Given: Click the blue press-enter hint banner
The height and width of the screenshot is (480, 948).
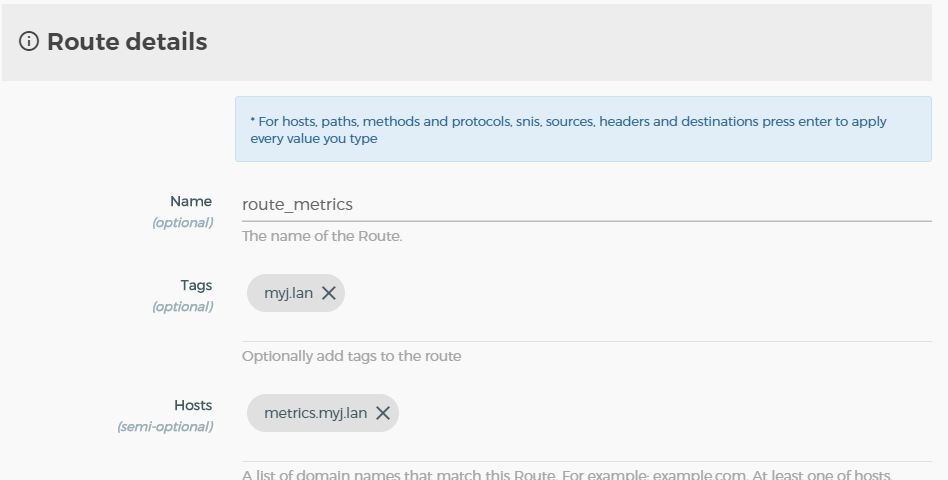Looking at the screenshot, I should (x=583, y=129).
